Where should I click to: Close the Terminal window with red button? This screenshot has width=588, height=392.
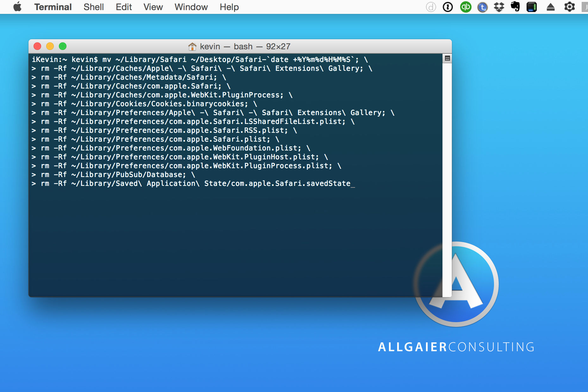pyautogui.click(x=37, y=46)
